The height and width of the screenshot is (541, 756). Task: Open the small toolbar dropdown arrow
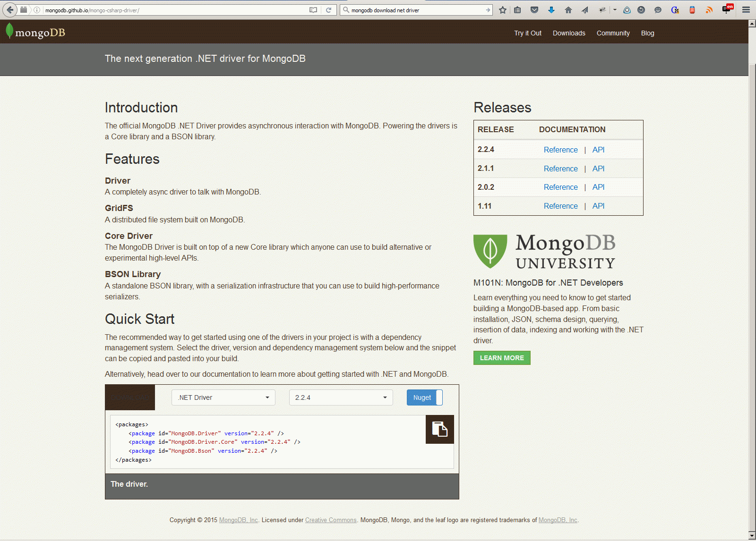tap(615, 10)
